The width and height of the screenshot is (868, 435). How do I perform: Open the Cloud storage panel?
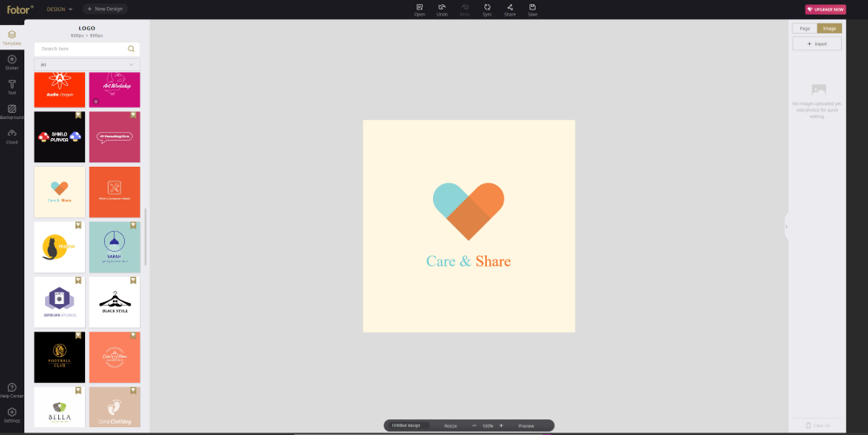12,135
